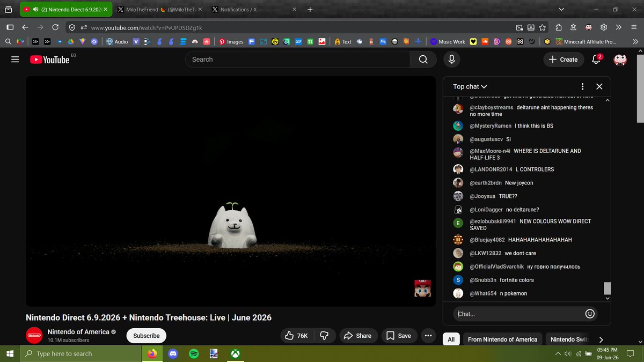Open the Nintendo of America channel name link
Viewport: 644px width, 362px height.
(78, 332)
